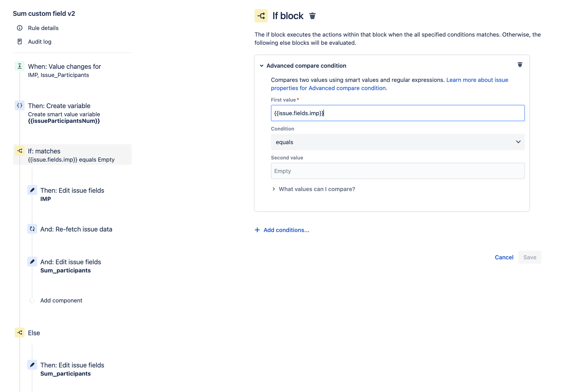Click the Re-fetch issue data refresh icon
Viewport: 573px width, 392px height.
click(x=32, y=229)
